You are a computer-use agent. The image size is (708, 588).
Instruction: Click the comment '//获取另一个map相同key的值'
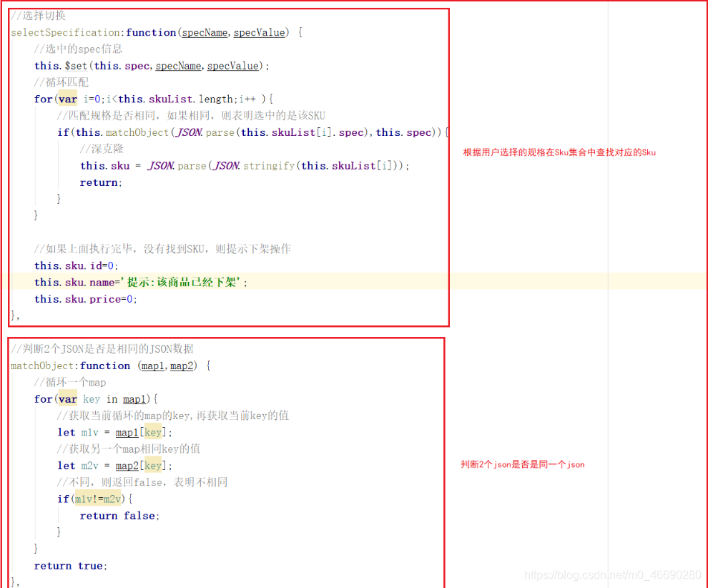[x=129, y=449]
